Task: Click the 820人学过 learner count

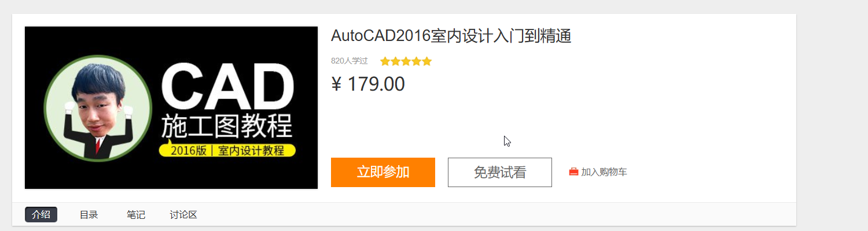Action: click(350, 61)
